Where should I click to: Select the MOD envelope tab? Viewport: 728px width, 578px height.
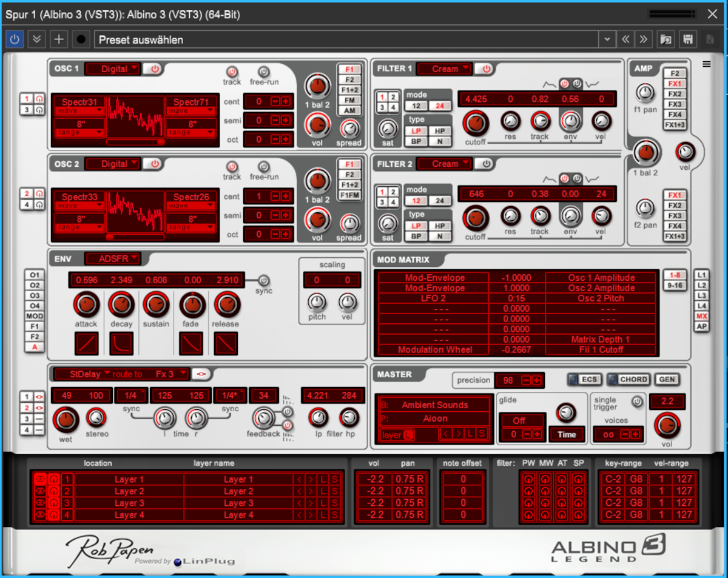pos(35,317)
